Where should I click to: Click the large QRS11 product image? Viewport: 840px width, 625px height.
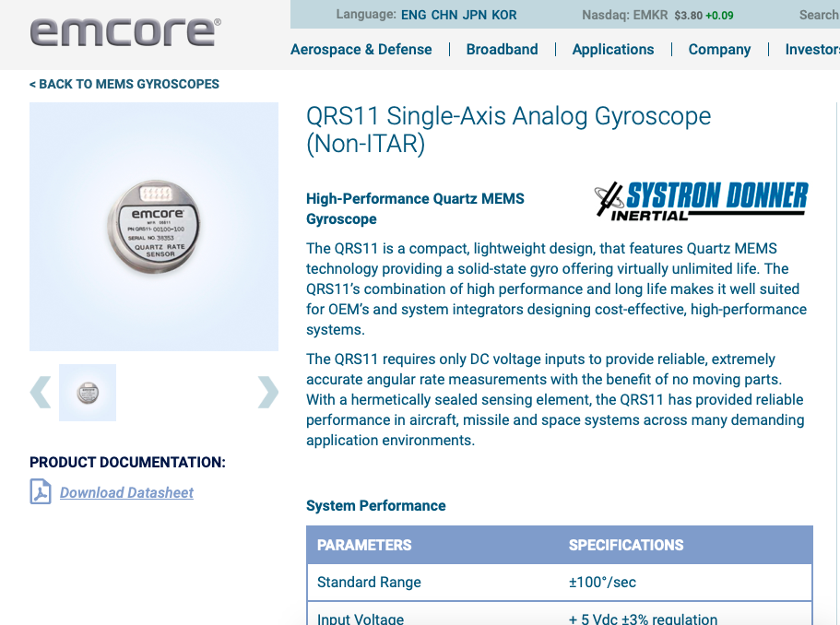tap(154, 227)
